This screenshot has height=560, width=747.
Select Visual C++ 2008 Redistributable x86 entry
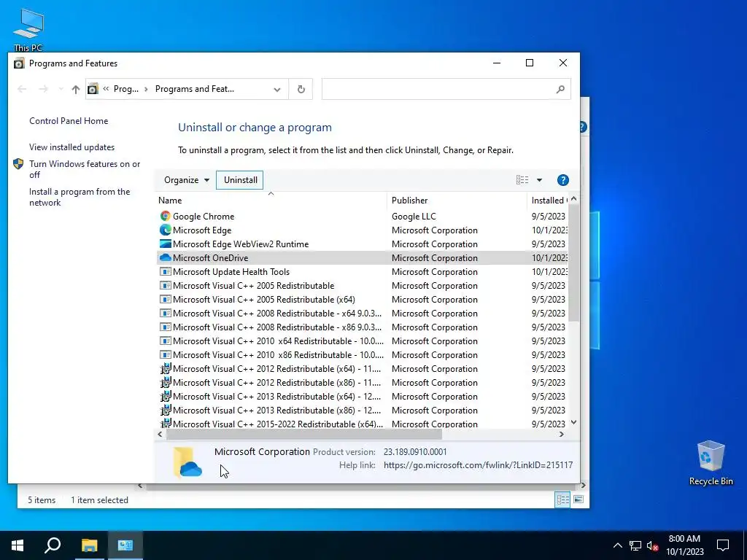[x=363, y=327]
